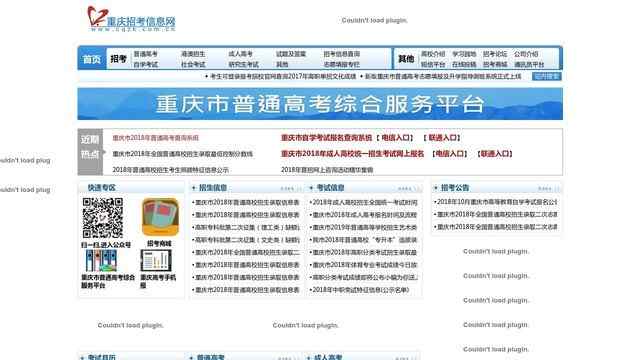Click the 考试信息 section heading
The width and height of the screenshot is (640, 360).
click(330, 188)
